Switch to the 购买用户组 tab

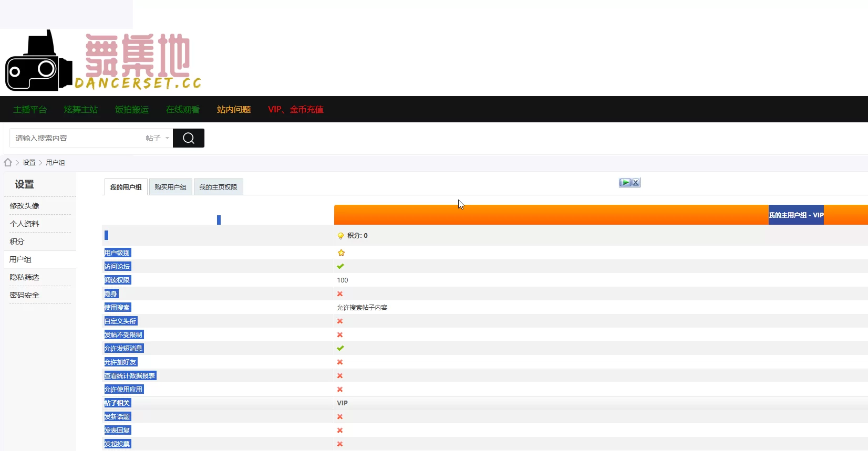[x=170, y=187]
